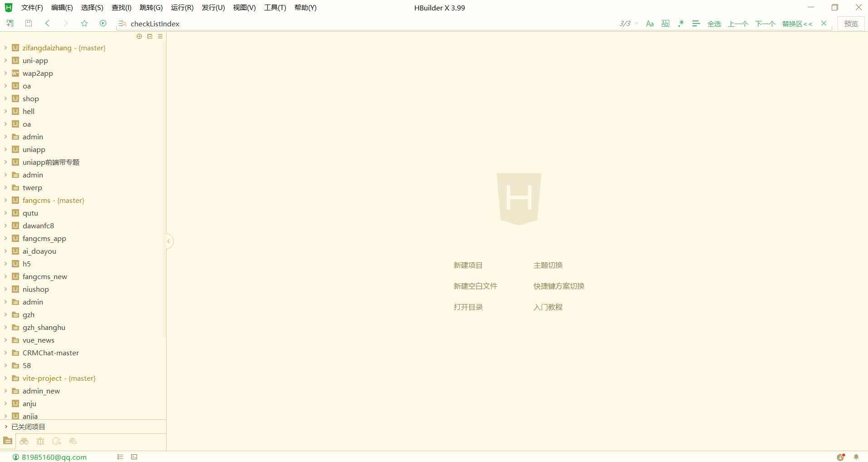Toggle case-sensitive Aa search option
This screenshot has height=462, width=868.
[x=650, y=24]
